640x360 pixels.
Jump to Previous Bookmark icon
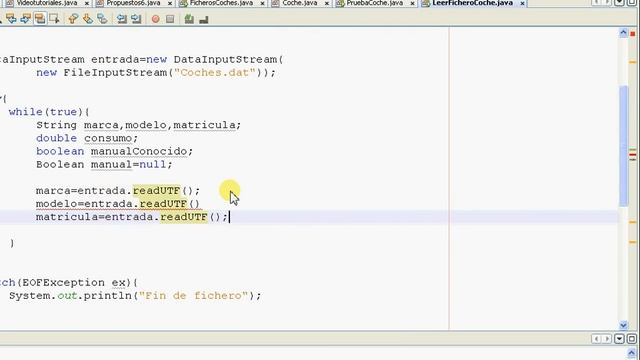(73, 19)
